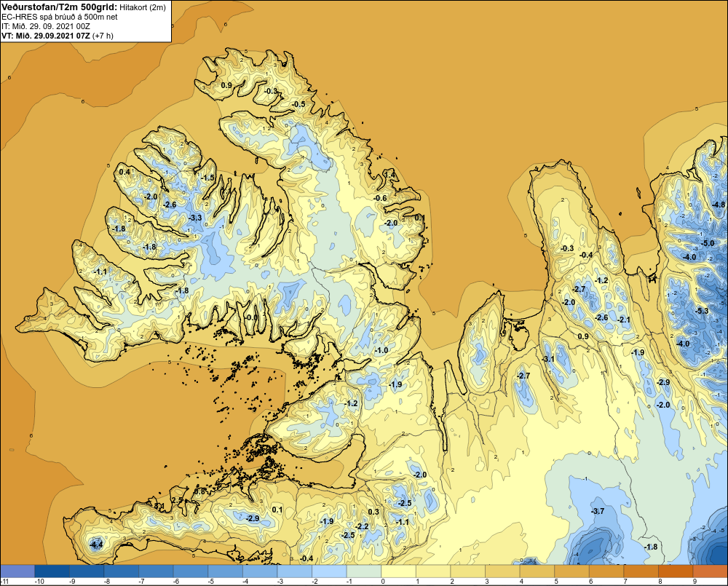Select the legend color between 2 and 3
This screenshot has width=728, height=586.
point(468,571)
